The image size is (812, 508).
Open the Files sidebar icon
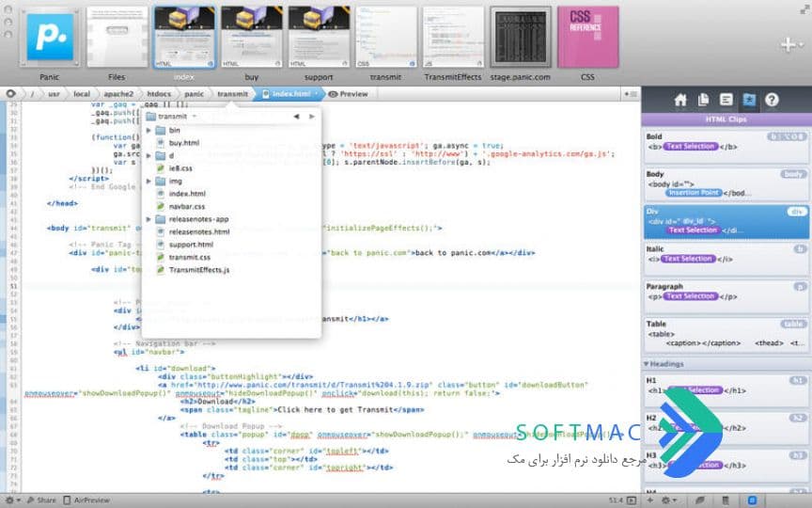[x=703, y=100]
